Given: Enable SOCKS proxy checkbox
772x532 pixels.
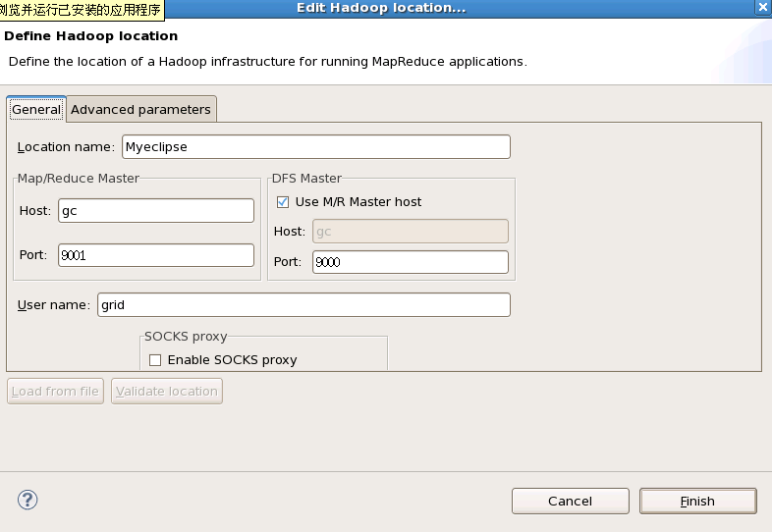Looking at the screenshot, I should [155, 360].
